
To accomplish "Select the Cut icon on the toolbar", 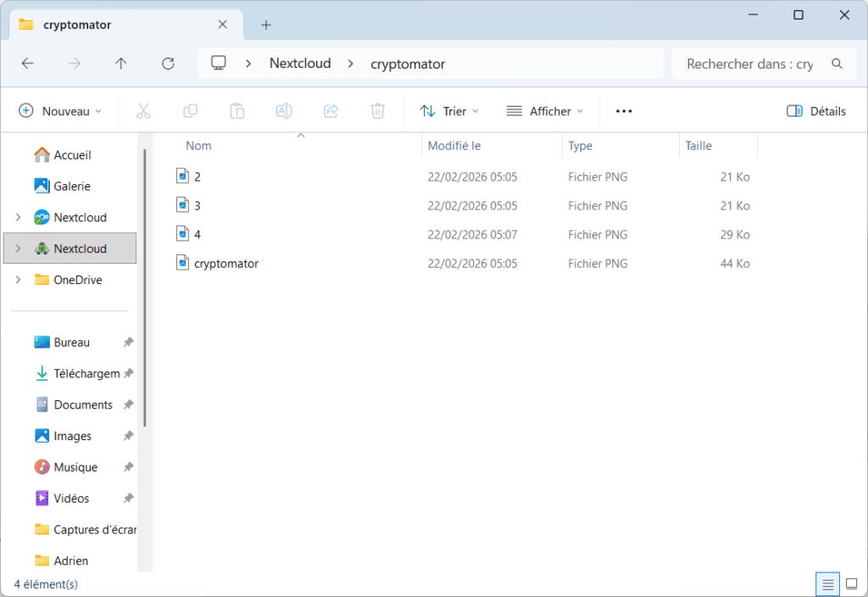I will [143, 110].
